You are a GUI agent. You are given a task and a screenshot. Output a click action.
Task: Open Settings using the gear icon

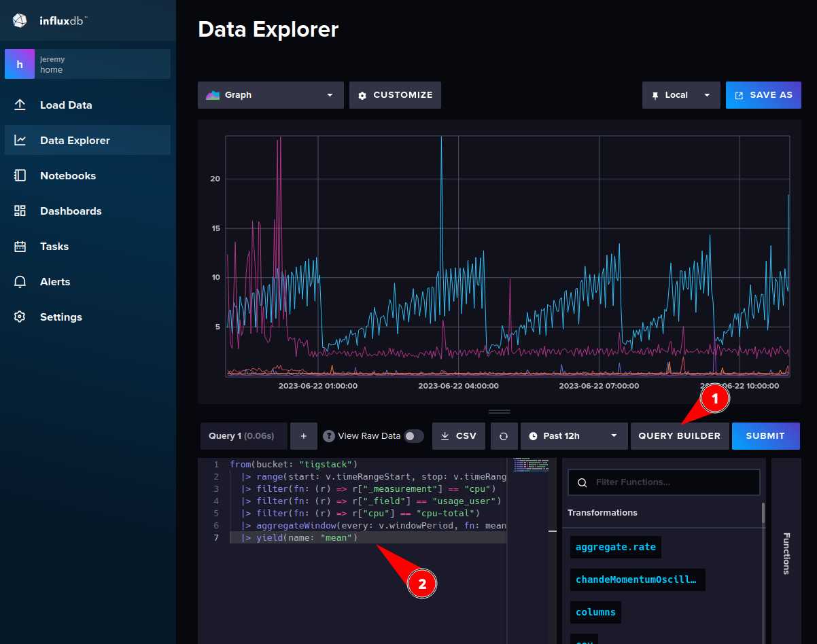pyautogui.click(x=19, y=317)
